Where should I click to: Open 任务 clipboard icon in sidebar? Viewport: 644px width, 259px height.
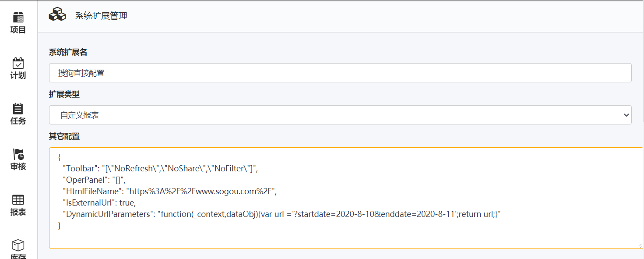[x=18, y=109]
